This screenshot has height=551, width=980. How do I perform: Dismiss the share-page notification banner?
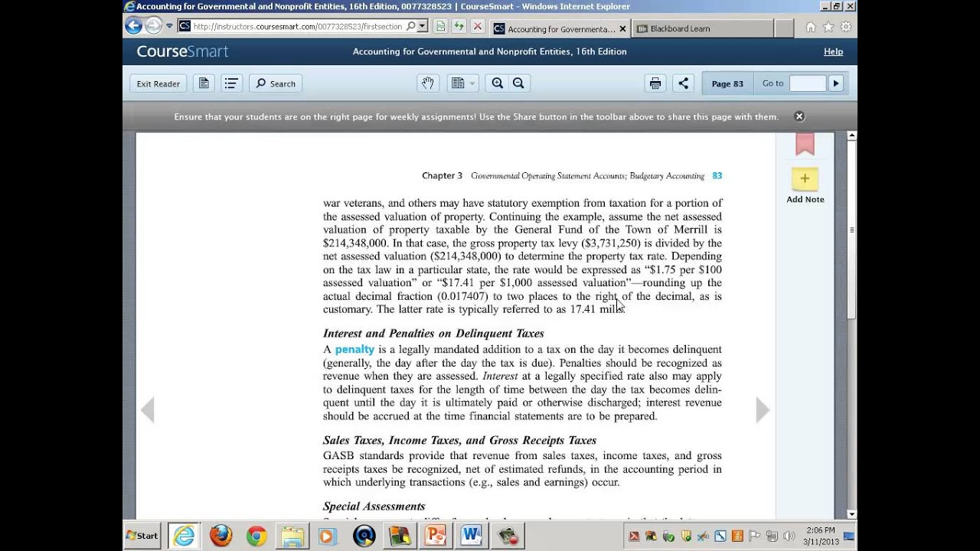coord(799,116)
